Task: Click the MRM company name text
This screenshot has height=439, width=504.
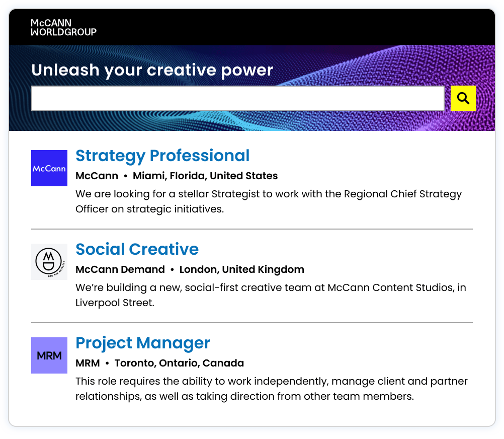Action: point(88,363)
